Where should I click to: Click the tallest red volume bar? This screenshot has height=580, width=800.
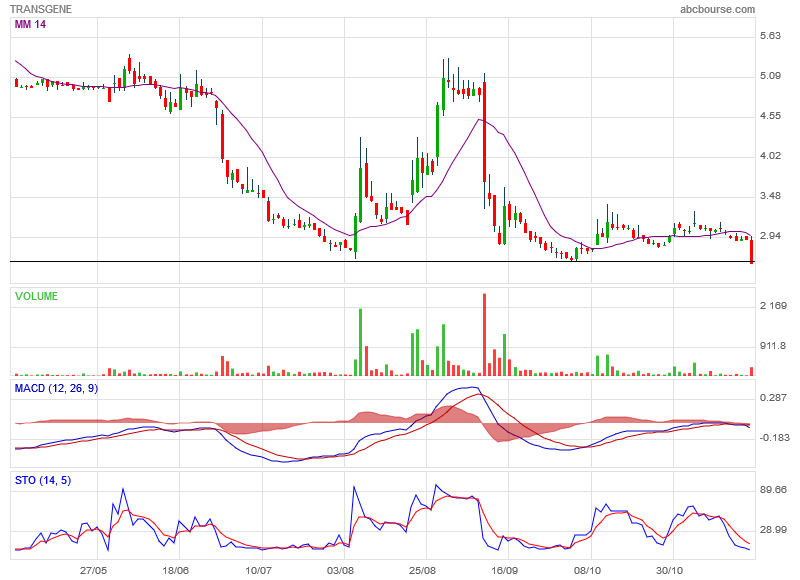[484, 335]
